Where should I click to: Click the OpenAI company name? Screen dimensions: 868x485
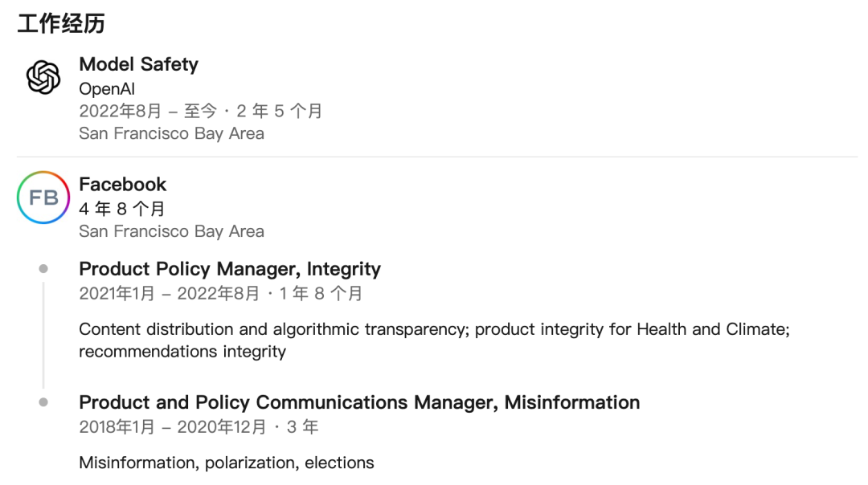[x=107, y=88]
